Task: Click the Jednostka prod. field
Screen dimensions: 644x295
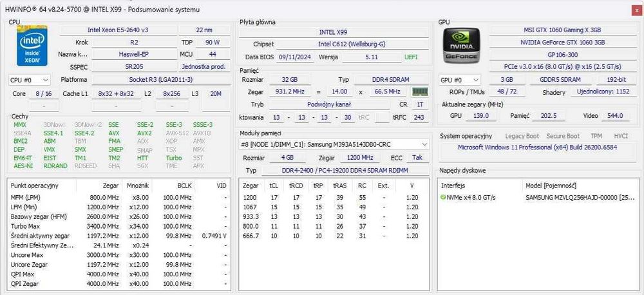Action: (x=204, y=66)
